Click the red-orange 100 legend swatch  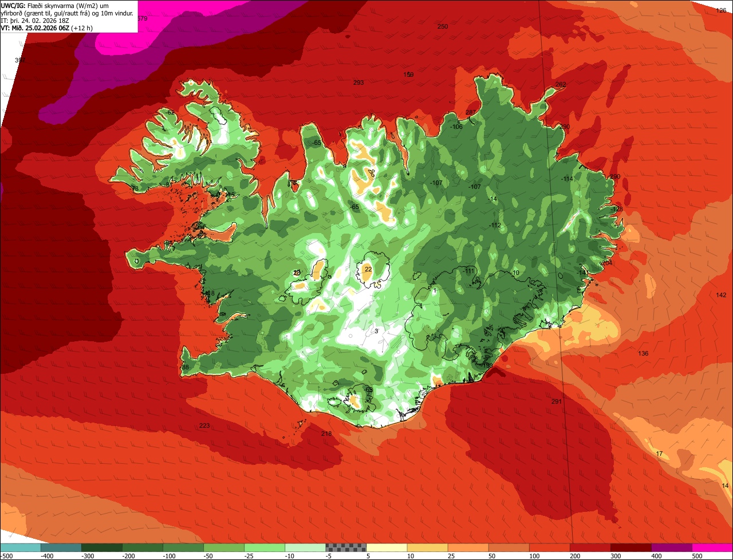coord(549,547)
